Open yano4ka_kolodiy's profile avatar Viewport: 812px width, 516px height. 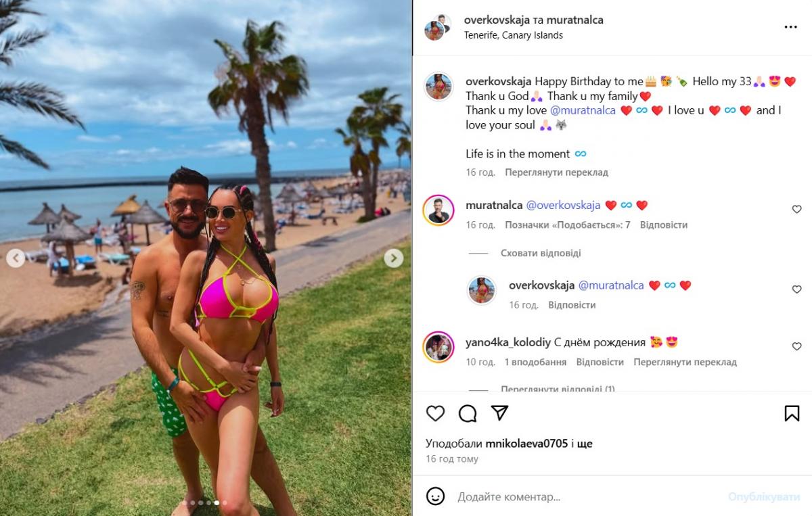tap(438, 348)
